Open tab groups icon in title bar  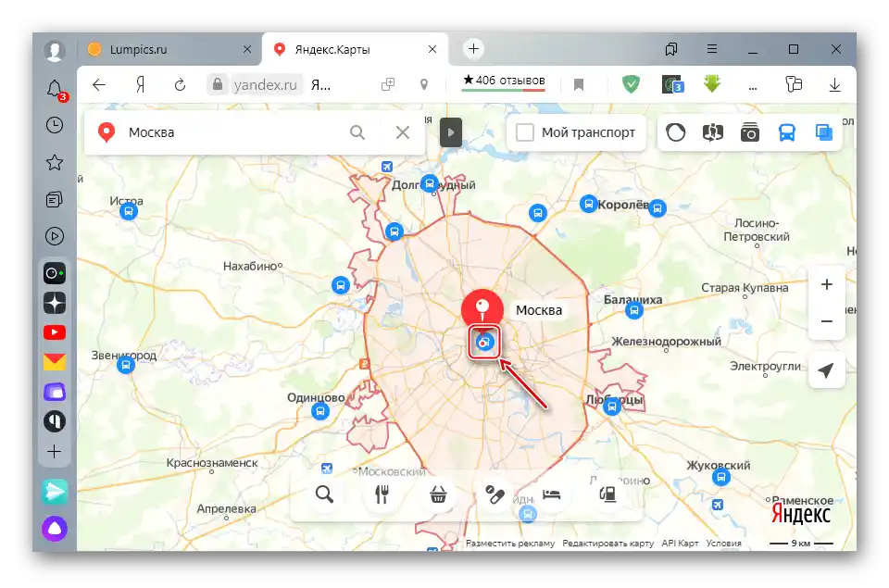(671, 49)
